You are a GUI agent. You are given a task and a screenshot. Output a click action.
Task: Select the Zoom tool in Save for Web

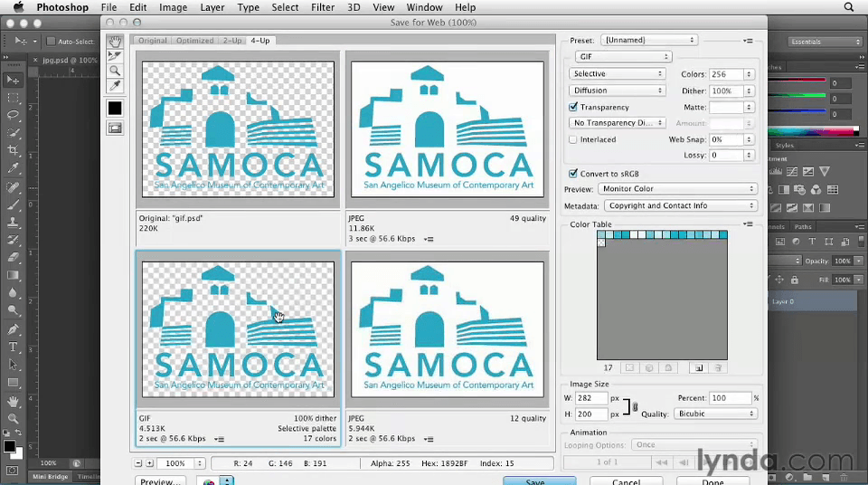coord(115,71)
